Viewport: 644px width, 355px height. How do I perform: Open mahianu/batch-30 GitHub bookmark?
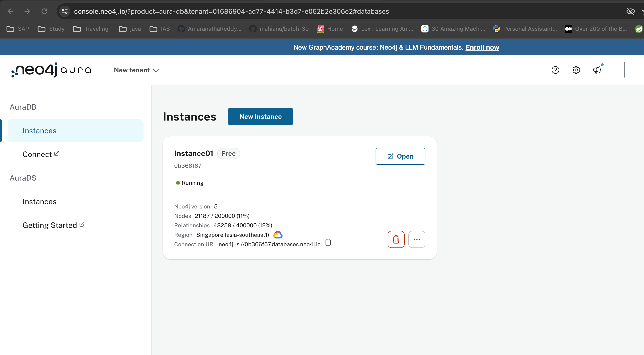(279, 29)
